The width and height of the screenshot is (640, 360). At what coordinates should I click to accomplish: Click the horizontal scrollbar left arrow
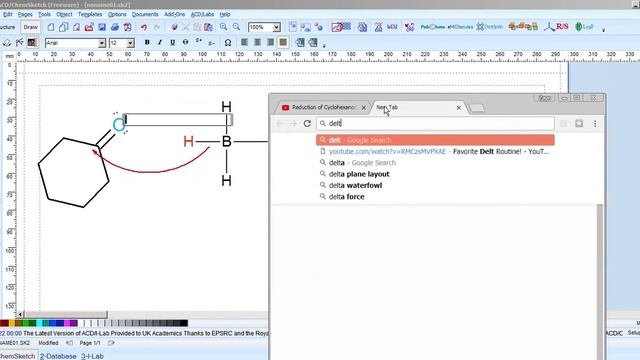pos(20,315)
